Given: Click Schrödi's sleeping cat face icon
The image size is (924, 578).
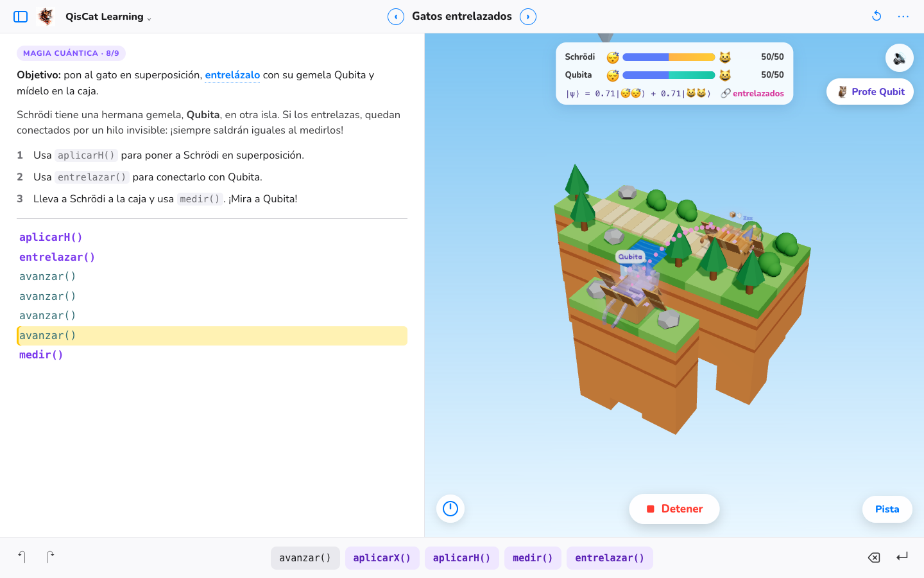Looking at the screenshot, I should click(613, 58).
